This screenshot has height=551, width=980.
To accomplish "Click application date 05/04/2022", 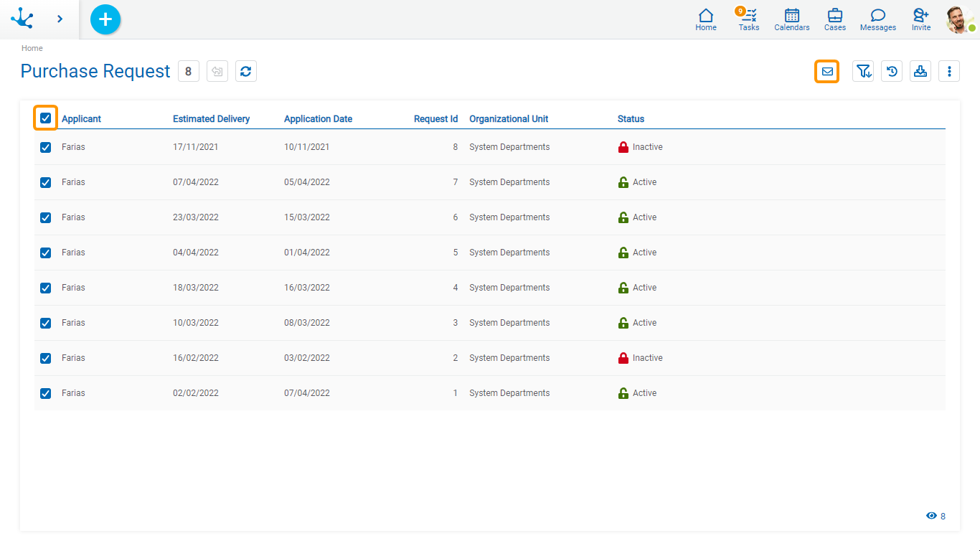I will click(307, 182).
